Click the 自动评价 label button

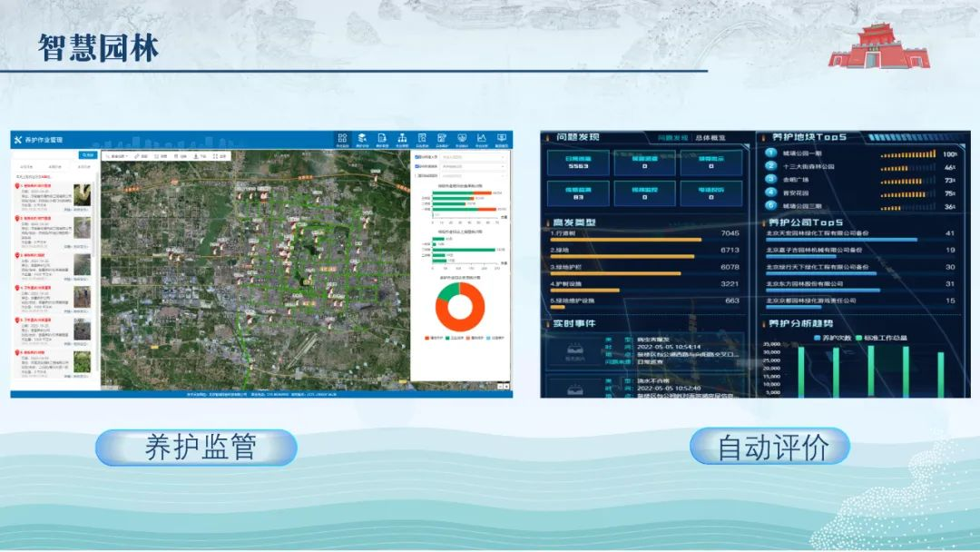[x=770, y=447]
